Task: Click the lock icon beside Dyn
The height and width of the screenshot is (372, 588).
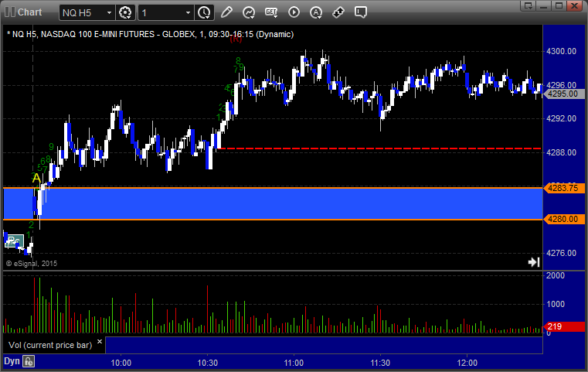Action: [29, 361]
